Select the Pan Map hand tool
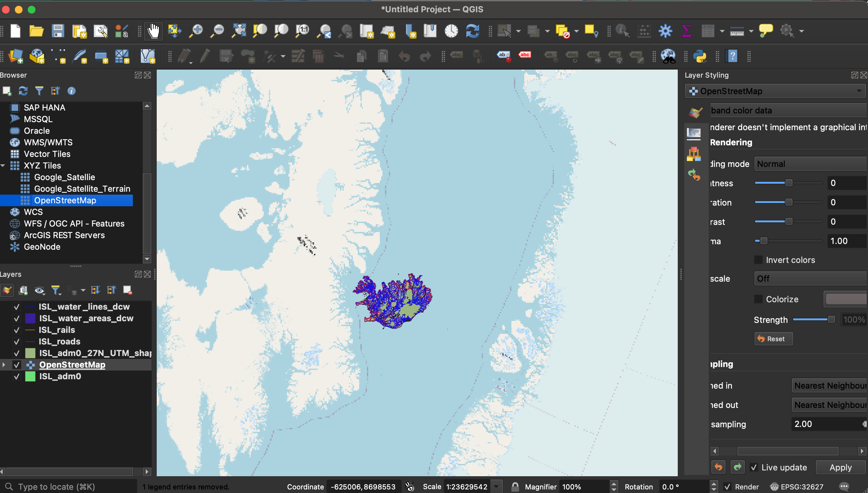This screenshot has width=868, height=493. click(153, 31)
